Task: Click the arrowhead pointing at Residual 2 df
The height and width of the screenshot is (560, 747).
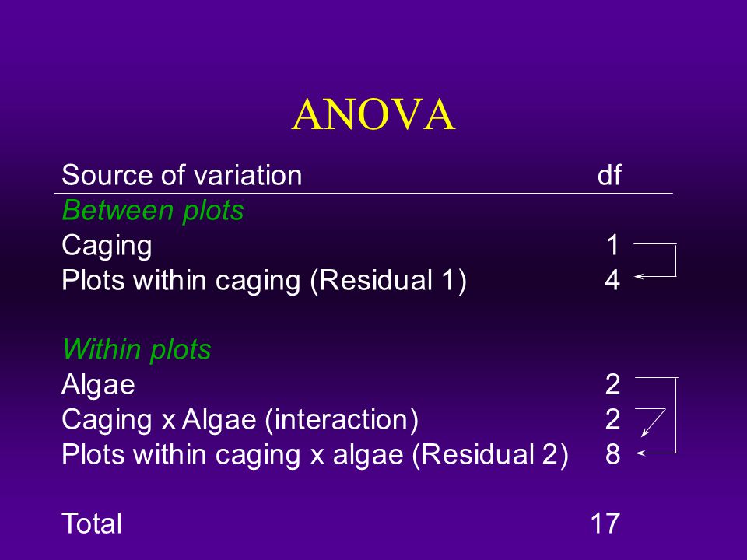Action: pos(640,453)
